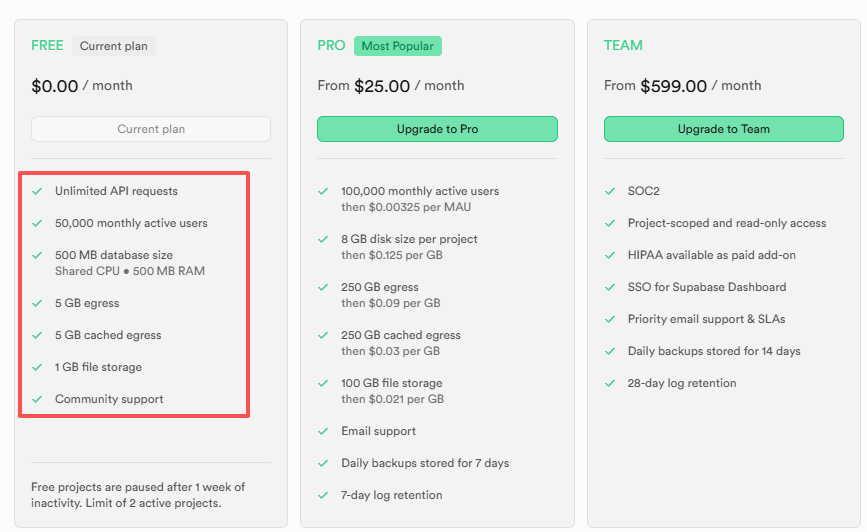867x532 pixels.
Task: Click the FREE plan heading
Action: [47, 46]
